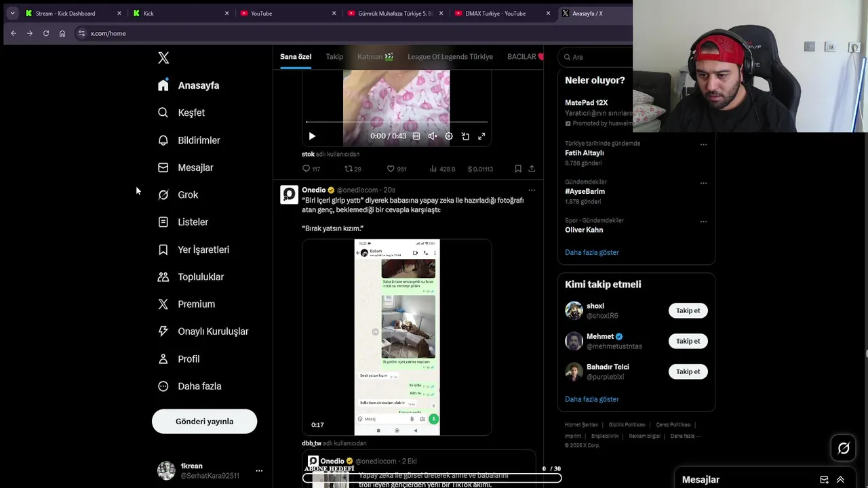The width and height of the screenshot is (868, 488).
Task: Open the X logo home icon
Action: coord(163,58)
